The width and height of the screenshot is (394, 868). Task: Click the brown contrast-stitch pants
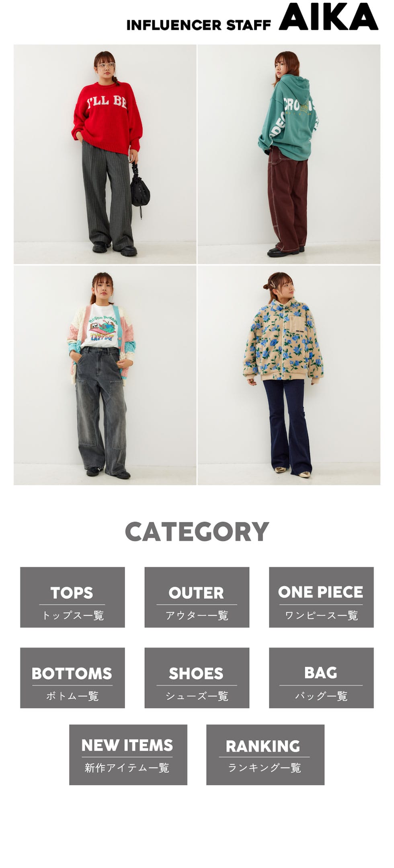click(287, 199)
